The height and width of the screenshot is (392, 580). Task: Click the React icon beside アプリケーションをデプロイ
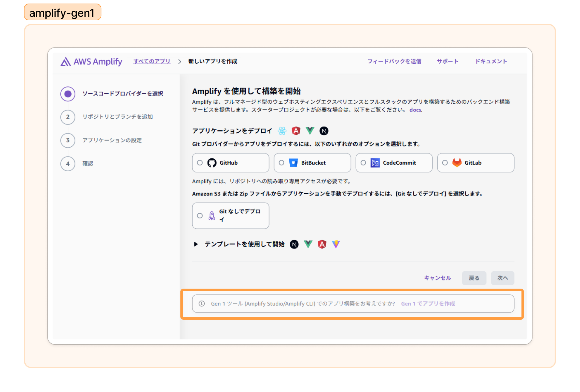(x=282, y=131)
